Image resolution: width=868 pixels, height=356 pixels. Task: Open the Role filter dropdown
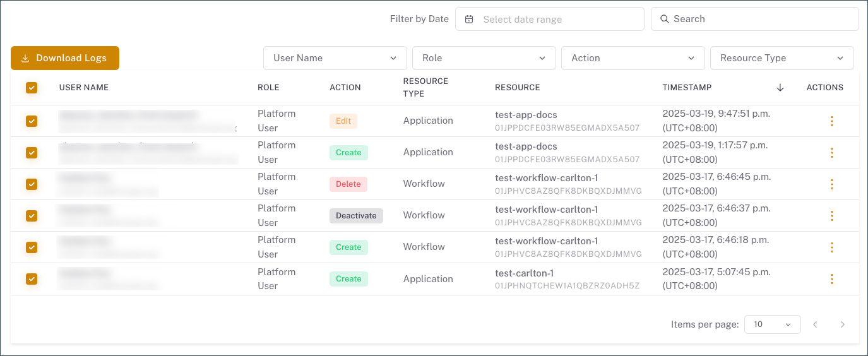[x=484, y=58]
